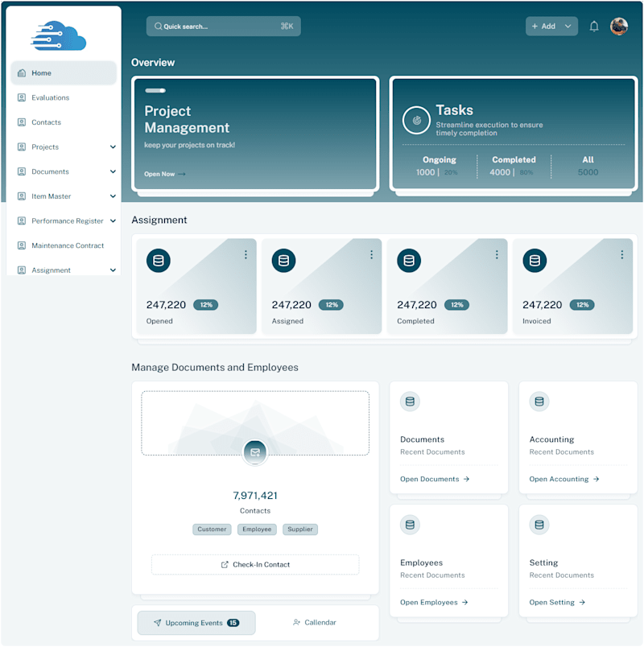
Task: Open Maintenance Contract in sidebar
Action: [x=64, y=245]
